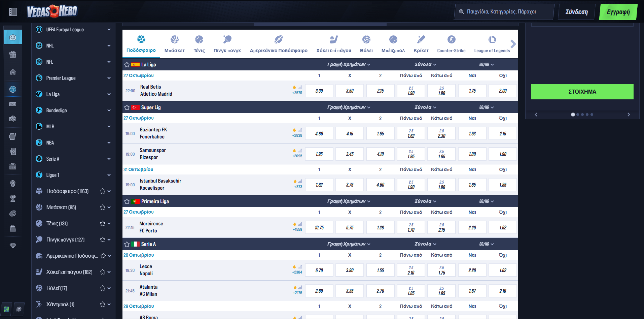
Task: Open the Χόκεϊ επί πάγου sport icon
Action: 333,40
